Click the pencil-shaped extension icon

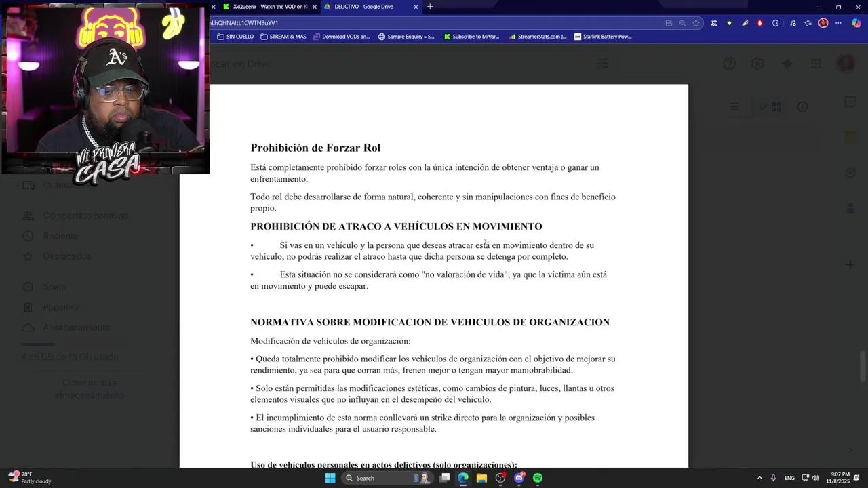[745, 23]
